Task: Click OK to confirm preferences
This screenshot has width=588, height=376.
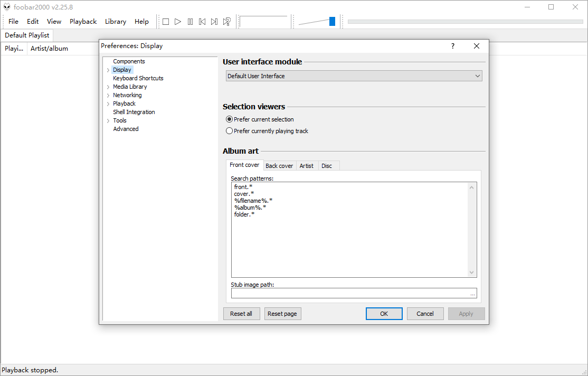Action: pyautogui.click(x=384, y=314)
